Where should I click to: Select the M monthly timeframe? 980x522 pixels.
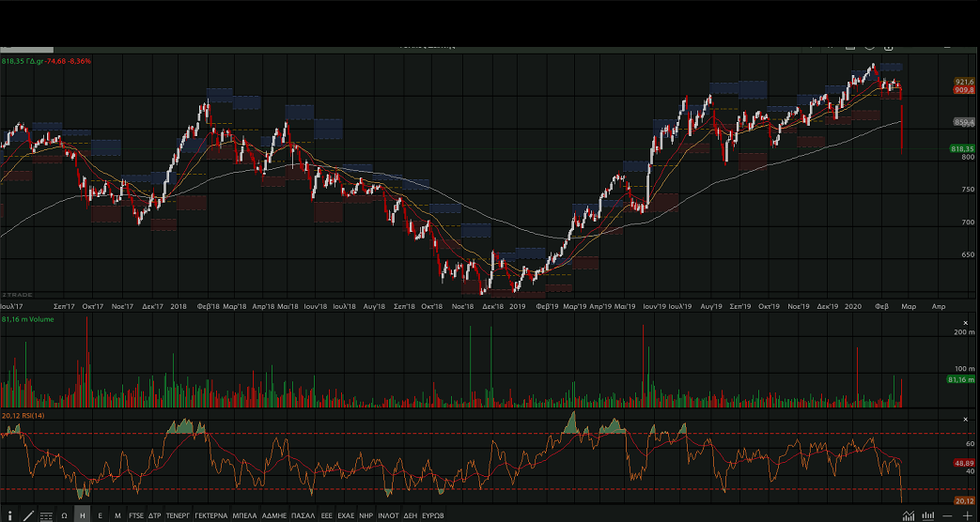tap(117, 515)
